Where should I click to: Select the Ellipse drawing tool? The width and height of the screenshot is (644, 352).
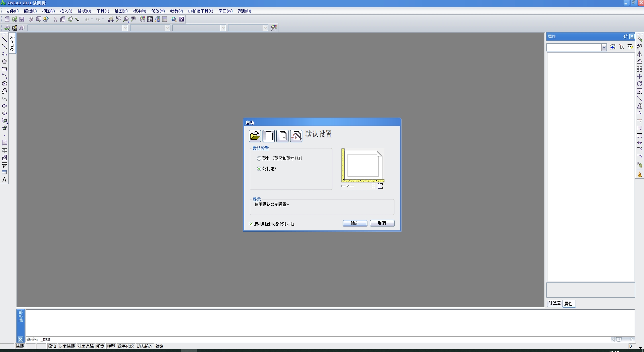4,106
